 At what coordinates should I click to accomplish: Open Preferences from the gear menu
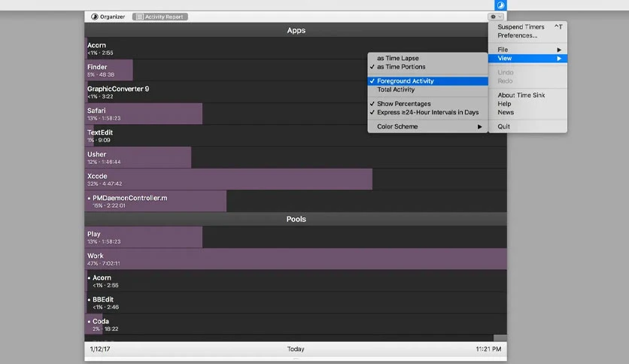tap(527, 35)
